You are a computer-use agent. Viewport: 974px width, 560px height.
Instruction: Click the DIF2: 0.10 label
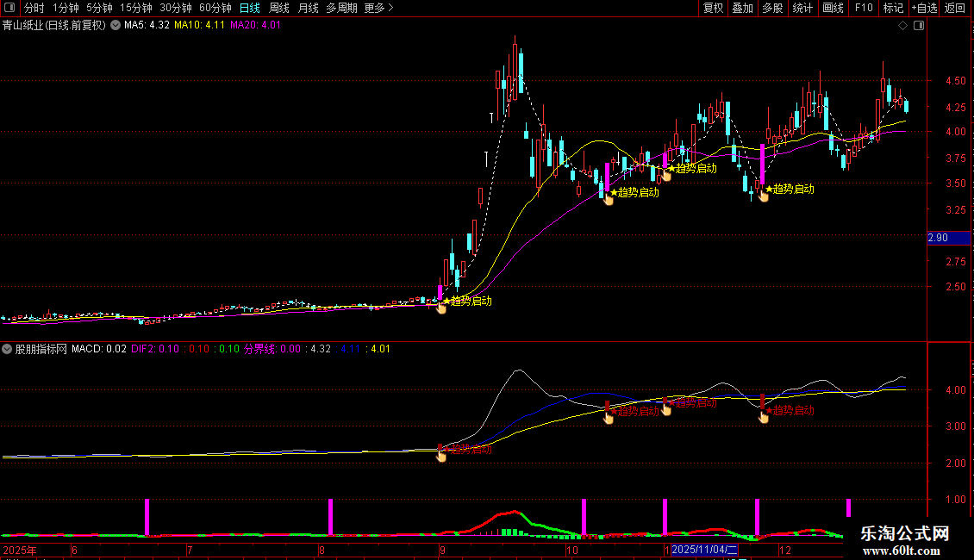(155, 349)
